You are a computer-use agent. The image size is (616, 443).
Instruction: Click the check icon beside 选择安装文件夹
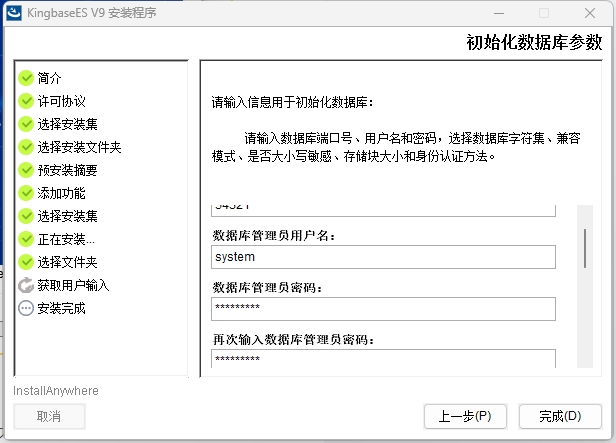click(x=26, y=147)
